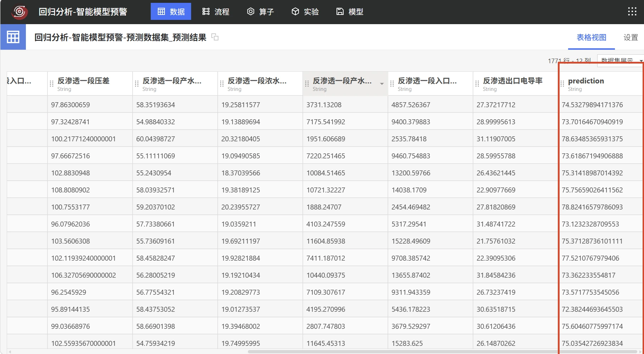This screenshot has width=644, height=354.
Task: Open the nine-dot apps grid menu
Action: (x=632, y=12)
